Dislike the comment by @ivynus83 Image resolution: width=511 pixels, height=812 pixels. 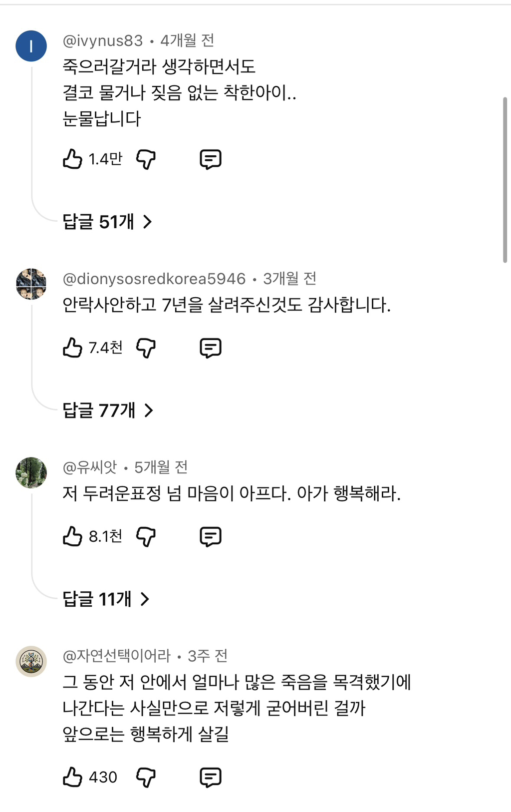point(146,159)
